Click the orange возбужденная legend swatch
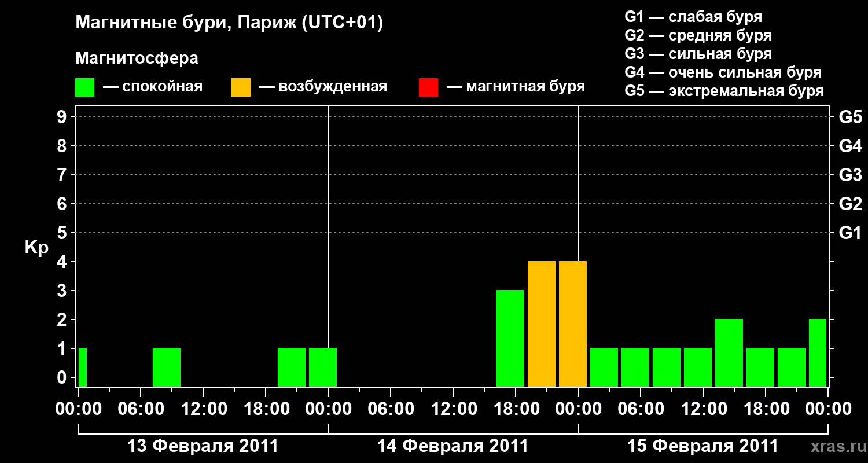Screen dimensions: 868x463 [x=241, y=87]
